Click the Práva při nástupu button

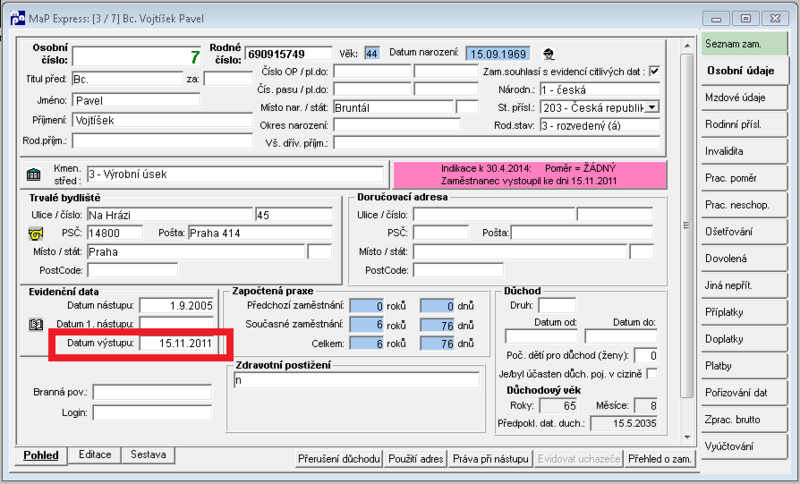pos(491,459)
